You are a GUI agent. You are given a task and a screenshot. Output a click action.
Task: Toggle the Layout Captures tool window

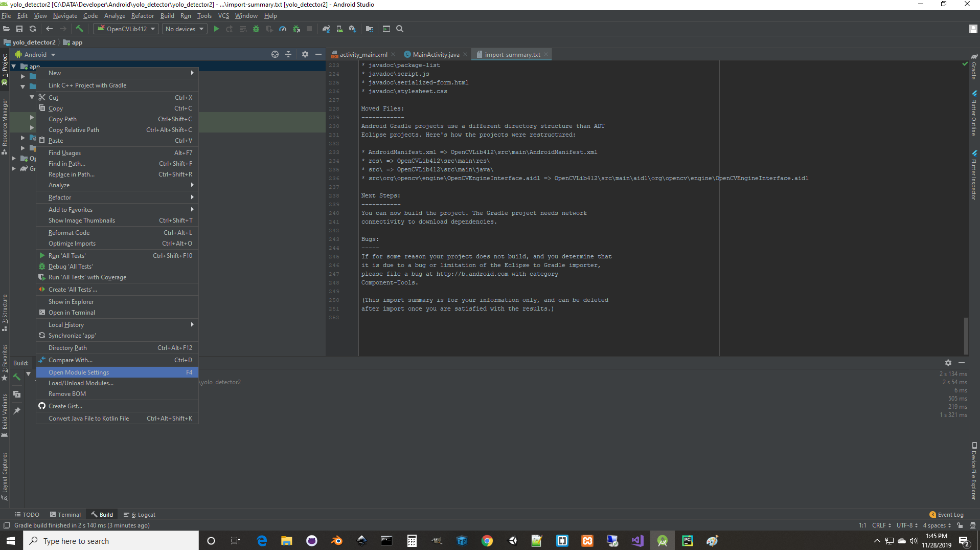point(5,476)
